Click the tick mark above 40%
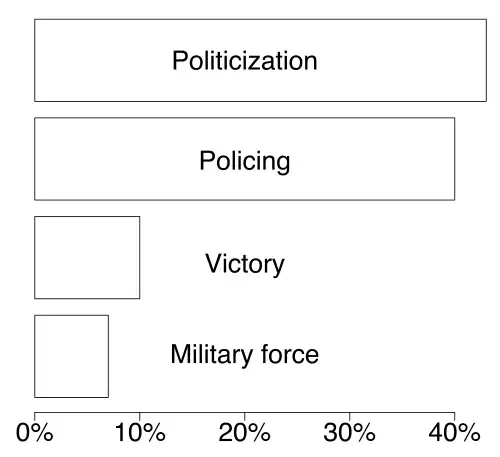This screenshot has height=457, width=500. pyautogui.click(x=454, y=416)
